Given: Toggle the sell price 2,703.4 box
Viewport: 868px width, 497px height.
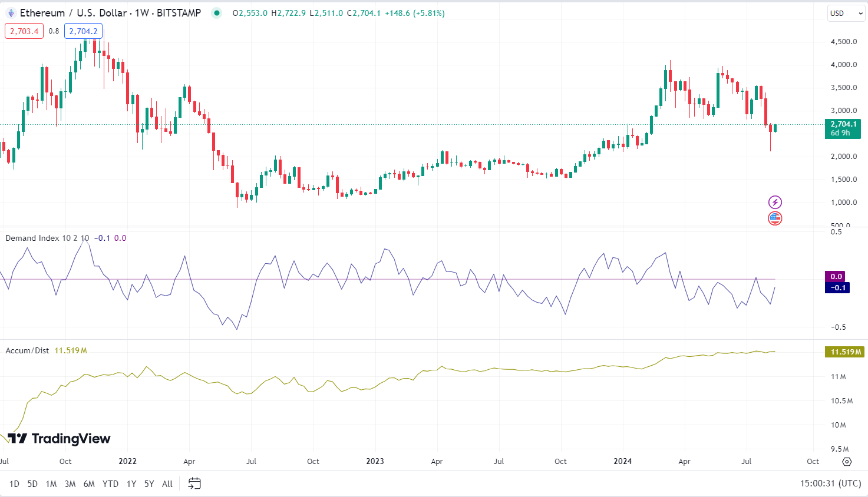Looking at the screenshot, I should 24,31.
